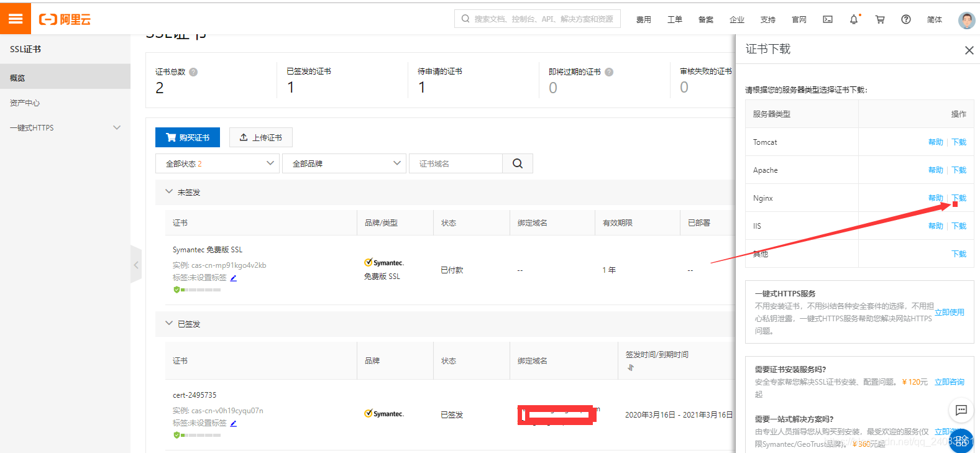980x453 pixels.
Task: Click 已签发的证书 count
Action: coord(290,88)
